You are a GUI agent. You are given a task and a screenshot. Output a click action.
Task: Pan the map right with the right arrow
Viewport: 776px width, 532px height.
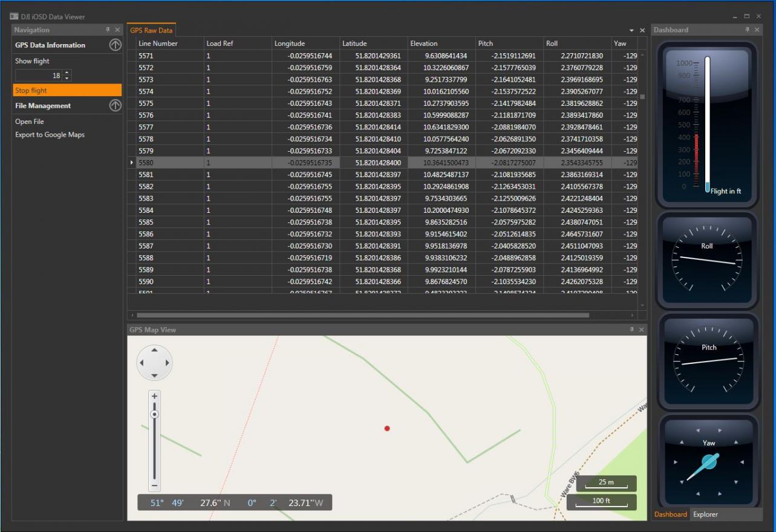click(168, 363)
